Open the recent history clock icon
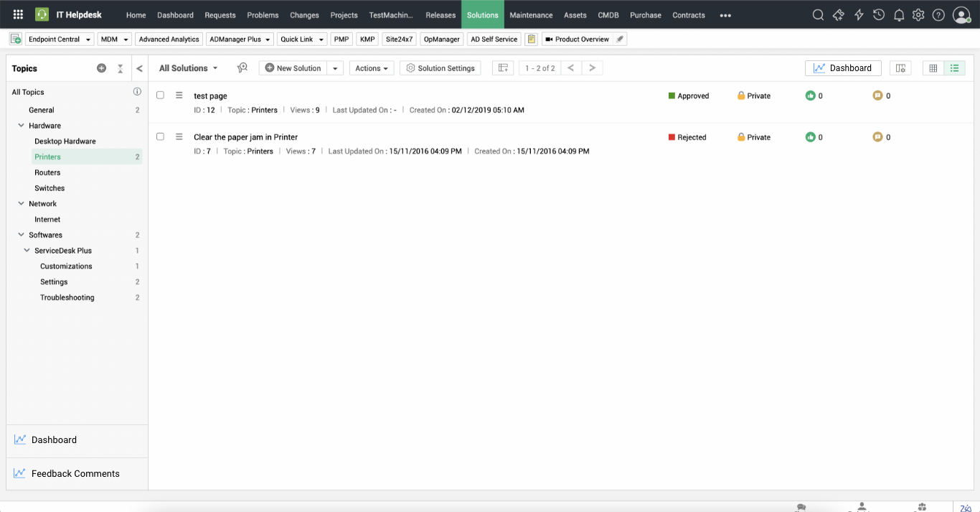This screenshot has width=980, height=512. (x=878, y=15)
